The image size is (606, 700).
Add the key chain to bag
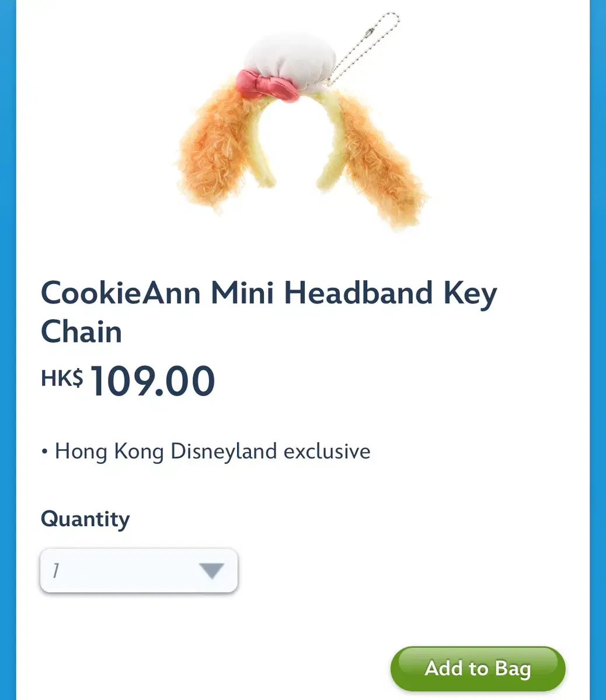pyautogui.click(x=478, y=668)
